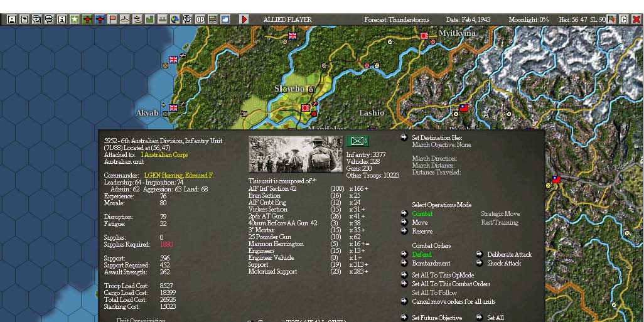Screen dimensions: 644x322
Task: Select the Japanese flag unit near Myitkyina
Action: coord(424,36)
